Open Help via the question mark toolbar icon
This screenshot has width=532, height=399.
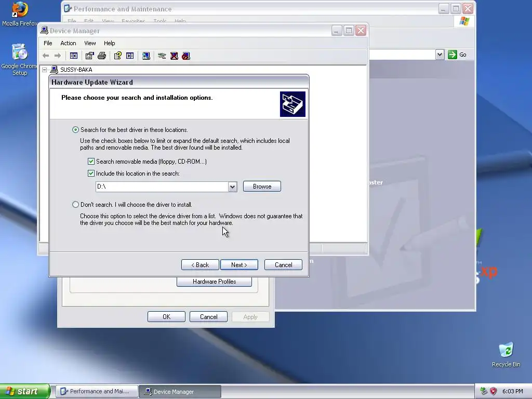click(x=118, y=56)
